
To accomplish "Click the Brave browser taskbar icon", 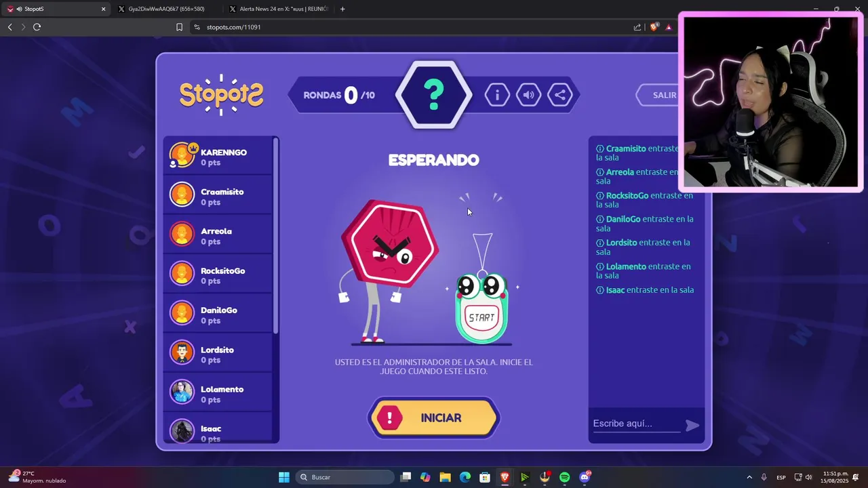I will coord(505,477).
